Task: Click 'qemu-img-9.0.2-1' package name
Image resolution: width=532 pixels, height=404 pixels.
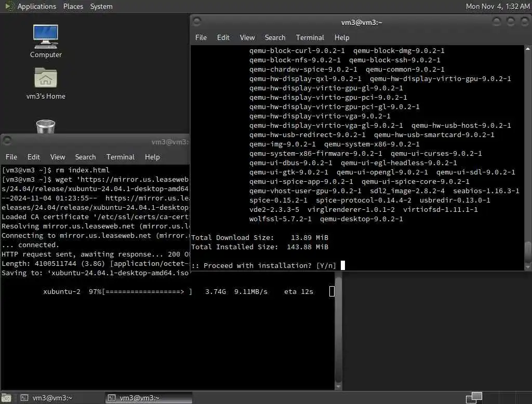Action: pyautogui.click(x=282, y=144)
